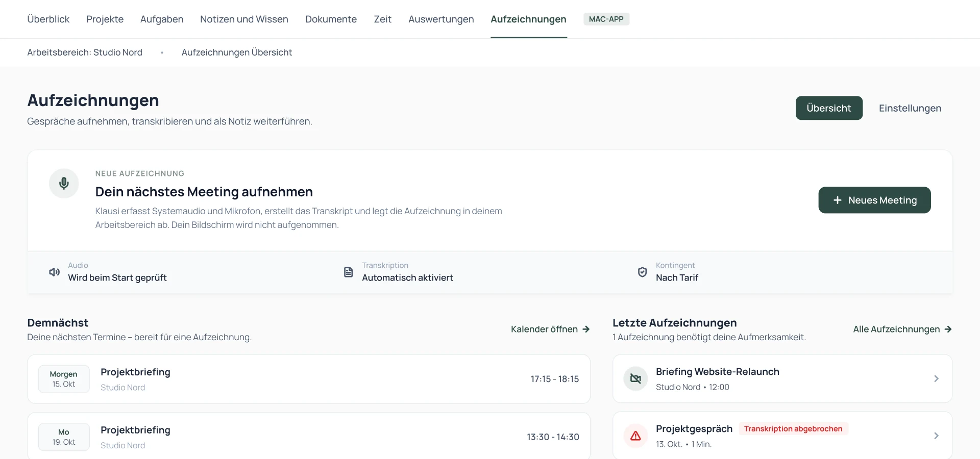This screenshot has width=980, height=459.
Task: Select the Übersicht view button
Action: 829,108
